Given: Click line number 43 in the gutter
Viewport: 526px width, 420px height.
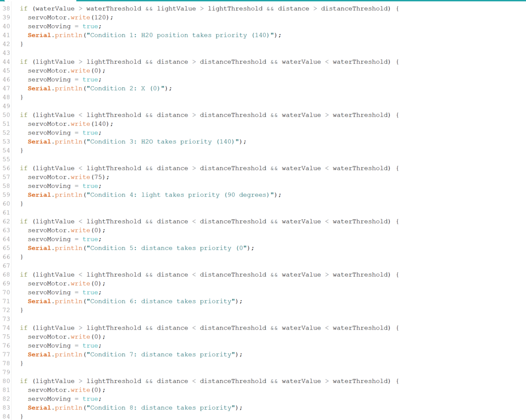Looking at the screenshot, I should [x=6, y=53].
